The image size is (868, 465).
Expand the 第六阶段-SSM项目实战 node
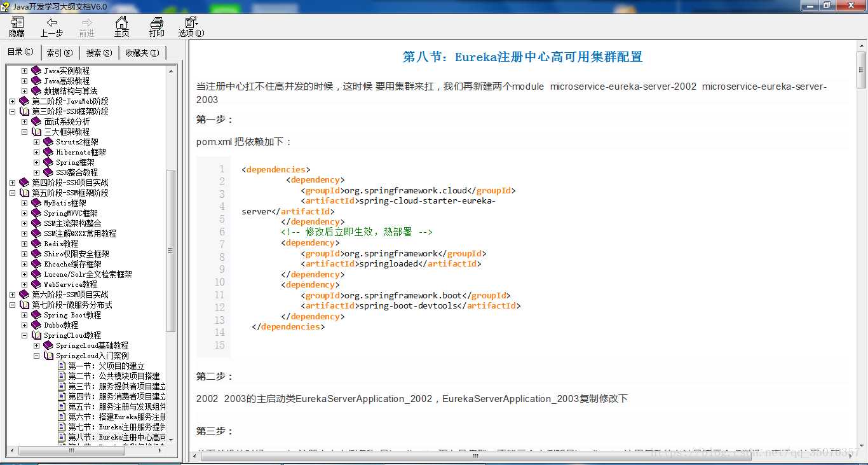(12, 295)
